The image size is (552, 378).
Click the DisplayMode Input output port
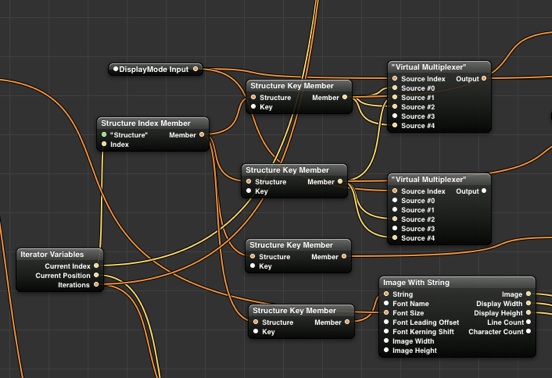(x=195, y=69)
